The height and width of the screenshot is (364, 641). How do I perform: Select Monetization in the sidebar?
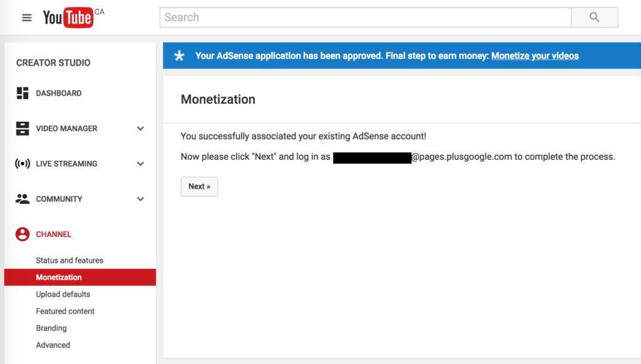pyautogui.click(x=59, y=277)
